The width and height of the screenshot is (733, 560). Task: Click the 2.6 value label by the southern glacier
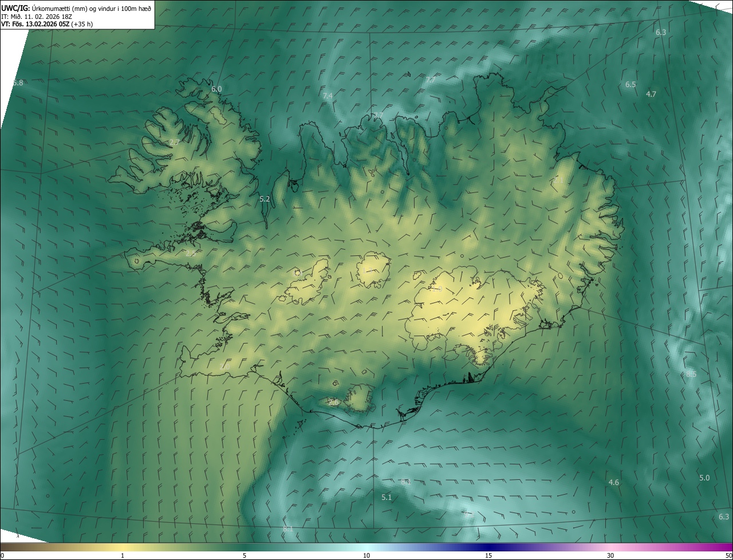[333, 403]
